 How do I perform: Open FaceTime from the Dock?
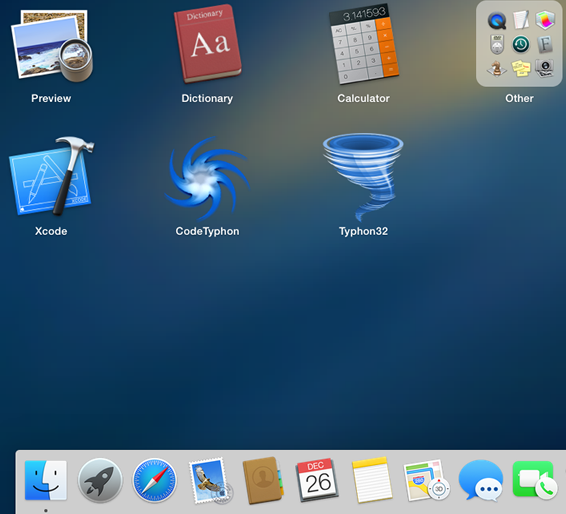tap(535, 480)
